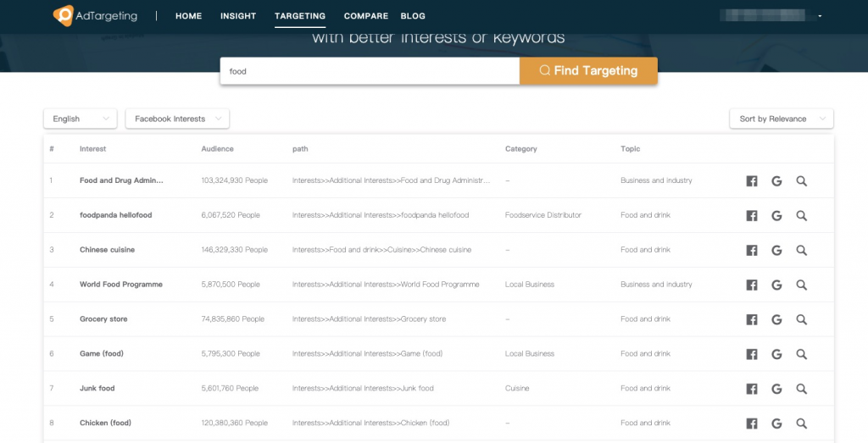Go to the HOME nav item
This screenshot has width=868, height=443.
point(189,16)
